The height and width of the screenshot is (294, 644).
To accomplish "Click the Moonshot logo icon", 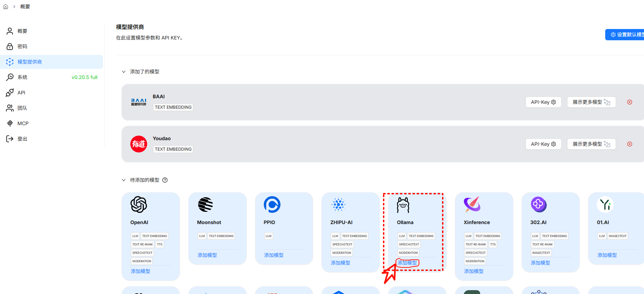I will click(205, 205).
